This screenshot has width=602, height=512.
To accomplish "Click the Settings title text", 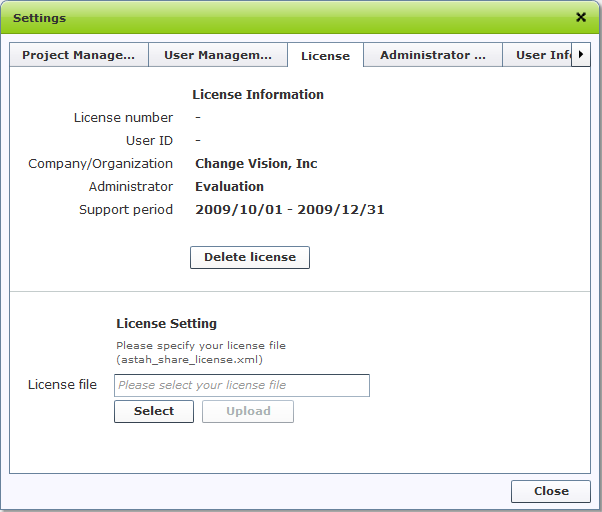I will coord(40,18).
